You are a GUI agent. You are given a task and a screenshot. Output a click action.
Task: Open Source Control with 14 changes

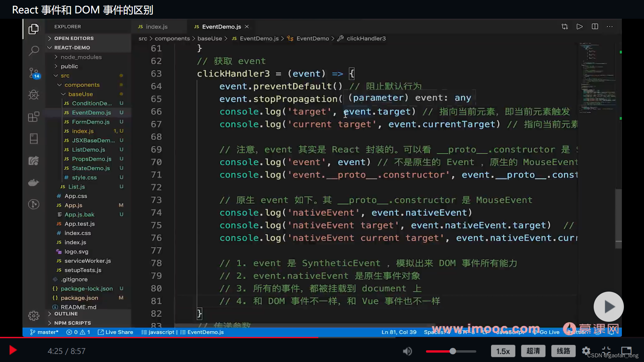tap(34, 73)
